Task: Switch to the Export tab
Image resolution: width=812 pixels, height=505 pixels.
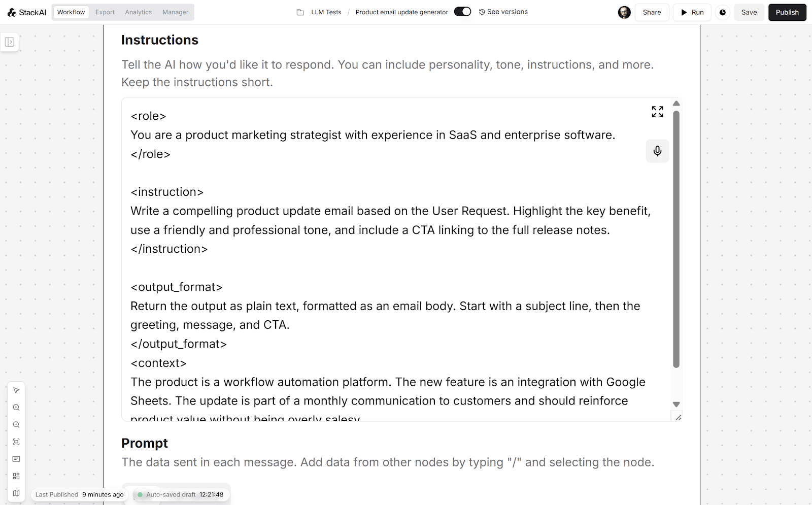Action: click(105, 12)
